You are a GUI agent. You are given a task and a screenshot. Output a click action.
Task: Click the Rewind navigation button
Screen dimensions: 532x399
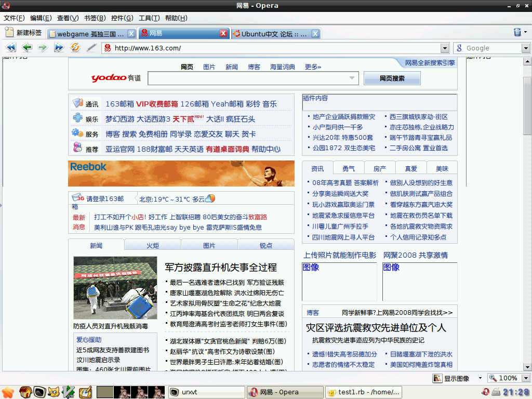pos(11,47)
